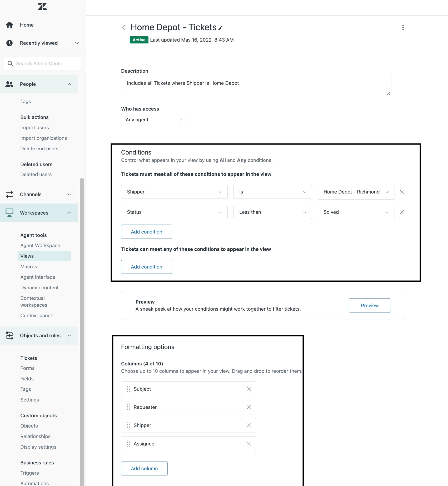Collapse the People section
The width and height of the screenshot is (448, 486).
coord(69,84)
